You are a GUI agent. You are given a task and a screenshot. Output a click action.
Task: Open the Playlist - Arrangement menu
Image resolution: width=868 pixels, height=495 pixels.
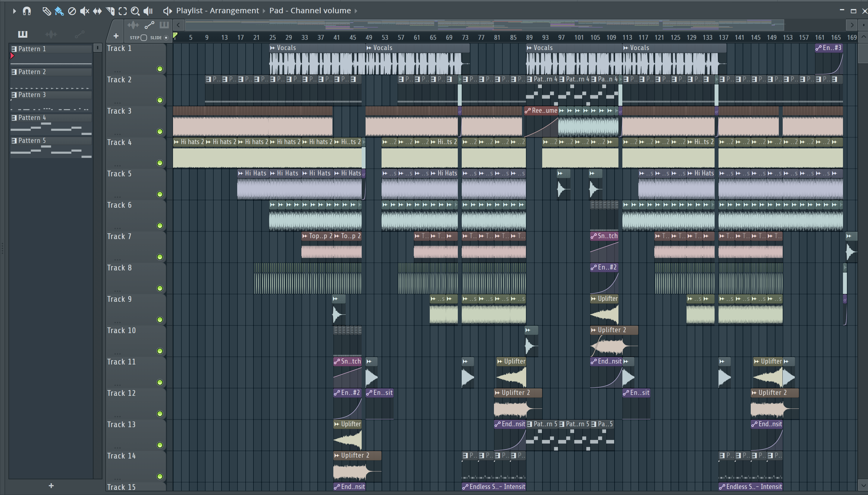coord(218,11)
